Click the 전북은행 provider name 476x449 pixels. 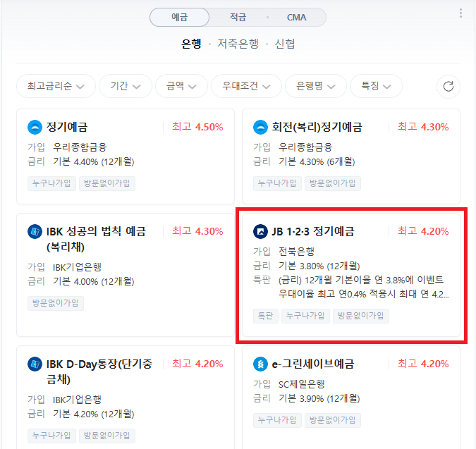coord(296,252)
